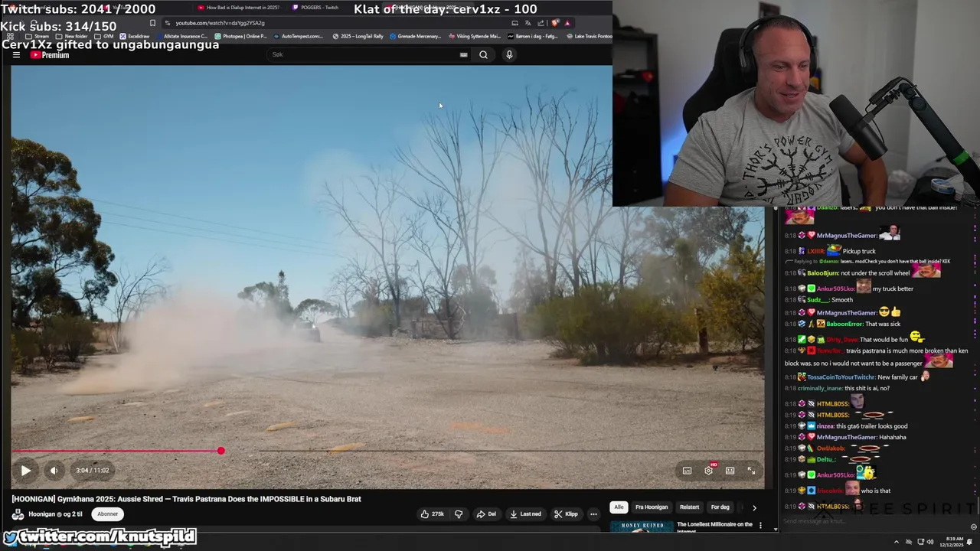
Task: Open the AutoTempest bookmark
Action: (x=297, y=36)
